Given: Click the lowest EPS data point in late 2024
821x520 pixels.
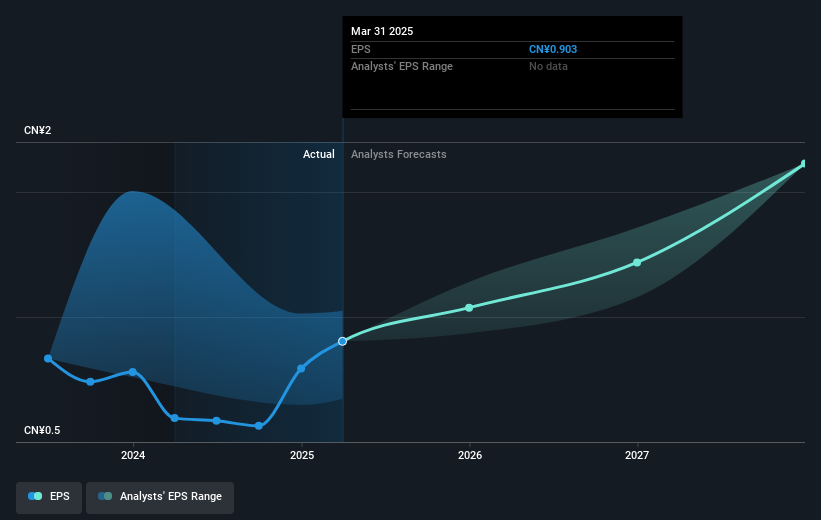Looking at the screenshot, I should (x=259, y=426).
